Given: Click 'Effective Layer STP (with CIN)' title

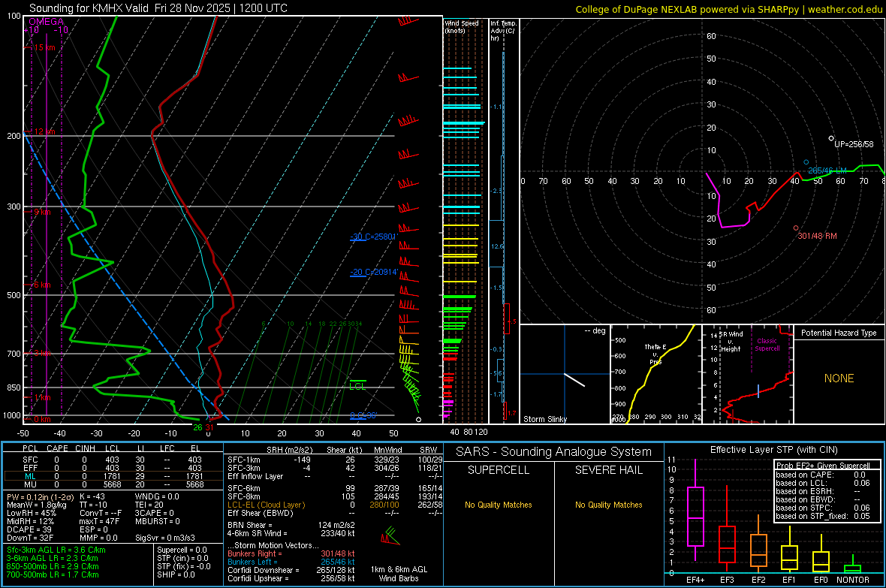Looking at the screenshot, I should [773, 450].
